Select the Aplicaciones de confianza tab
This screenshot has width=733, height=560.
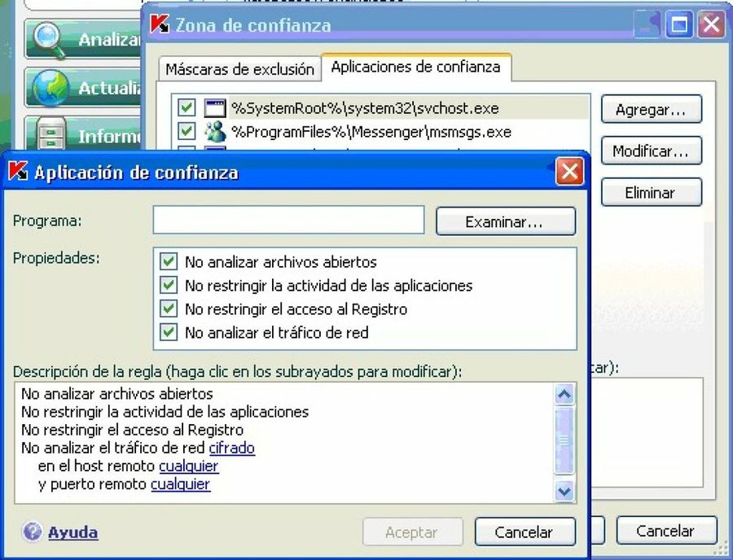pyautogui.click(x=417, y=69)
